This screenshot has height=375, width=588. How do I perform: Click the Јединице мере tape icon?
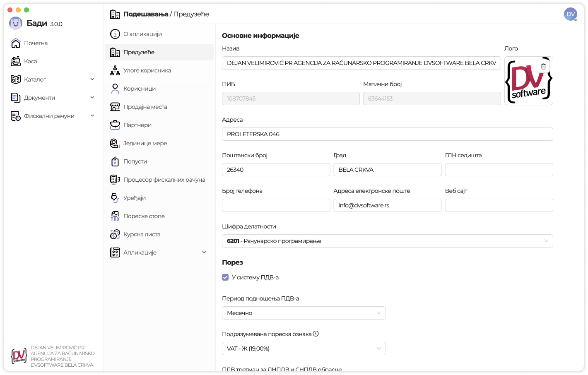115,143
